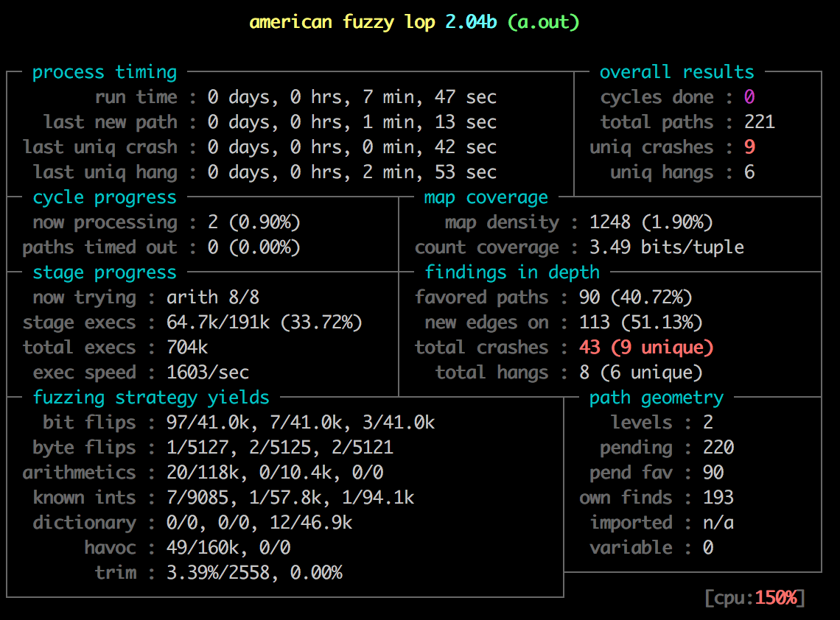
Task: Click the 'known ints' label
Action: tap(84, 498)
